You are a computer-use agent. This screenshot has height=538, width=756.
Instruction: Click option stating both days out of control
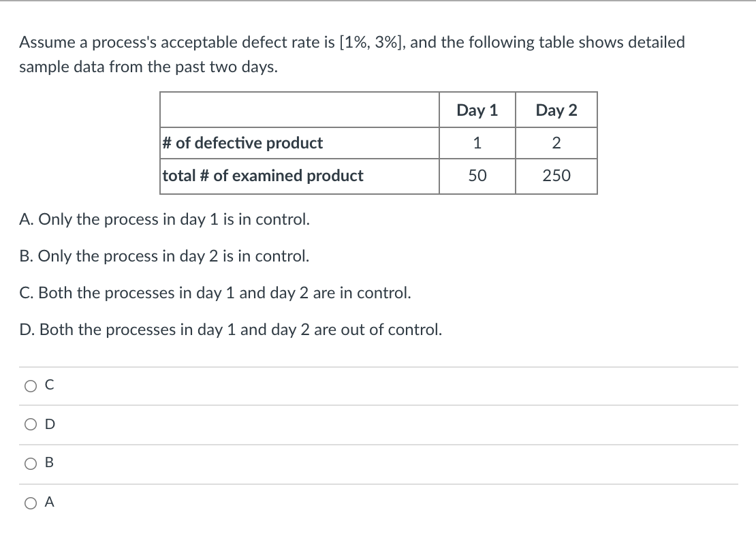pos(232,329)
